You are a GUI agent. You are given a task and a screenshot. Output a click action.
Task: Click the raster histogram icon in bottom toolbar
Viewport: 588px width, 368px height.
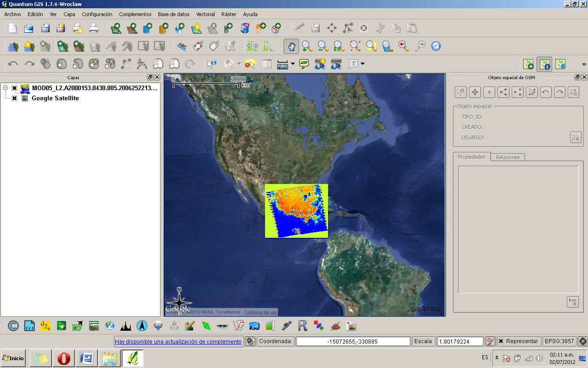(x=126, y=326)
